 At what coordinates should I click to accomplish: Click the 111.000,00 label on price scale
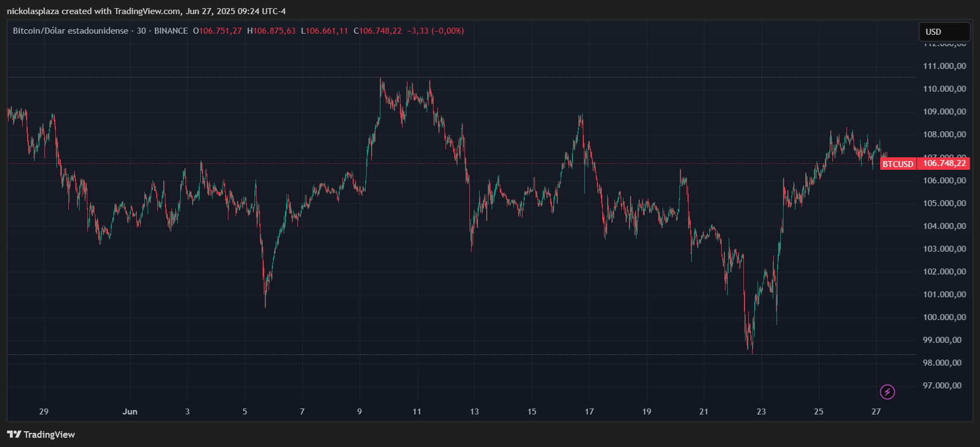pos(944,66)
